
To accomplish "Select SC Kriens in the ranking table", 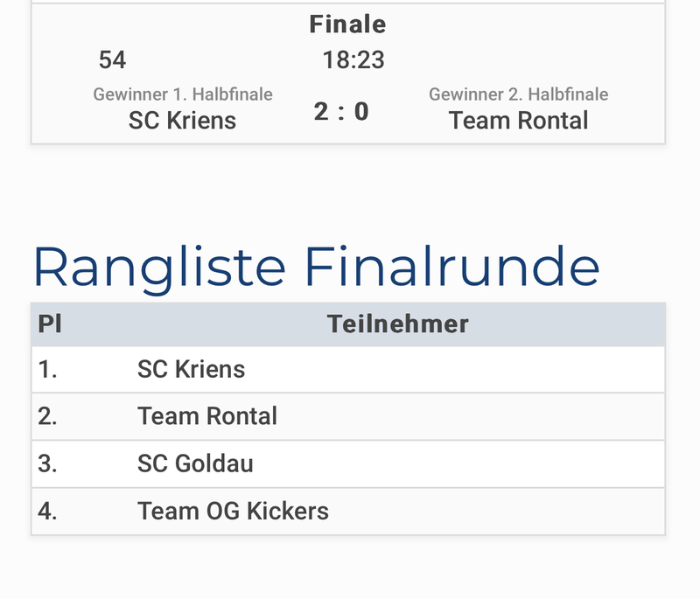I will (x=191, y=370).
